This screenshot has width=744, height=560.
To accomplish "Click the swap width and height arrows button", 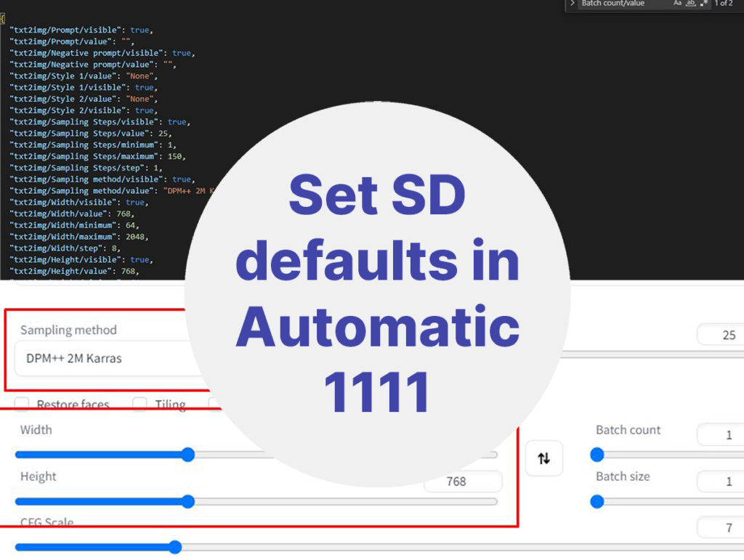I will coord(543,458).
